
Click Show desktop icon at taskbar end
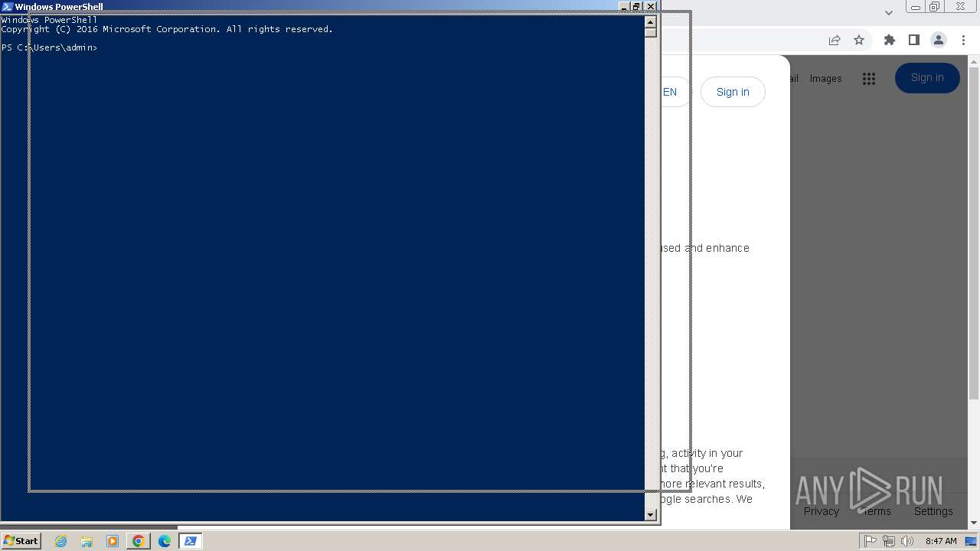point(971,541)
